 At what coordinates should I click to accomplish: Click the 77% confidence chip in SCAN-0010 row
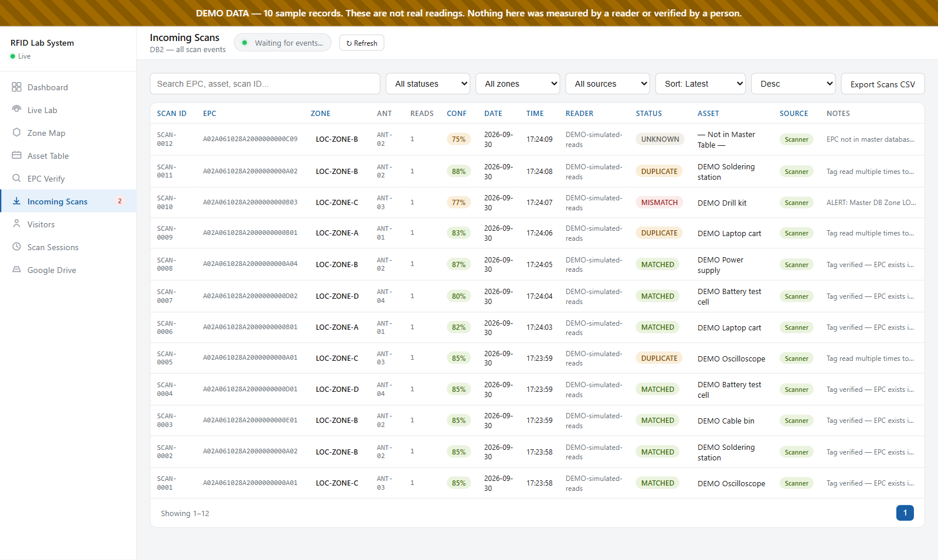(458, 203)
